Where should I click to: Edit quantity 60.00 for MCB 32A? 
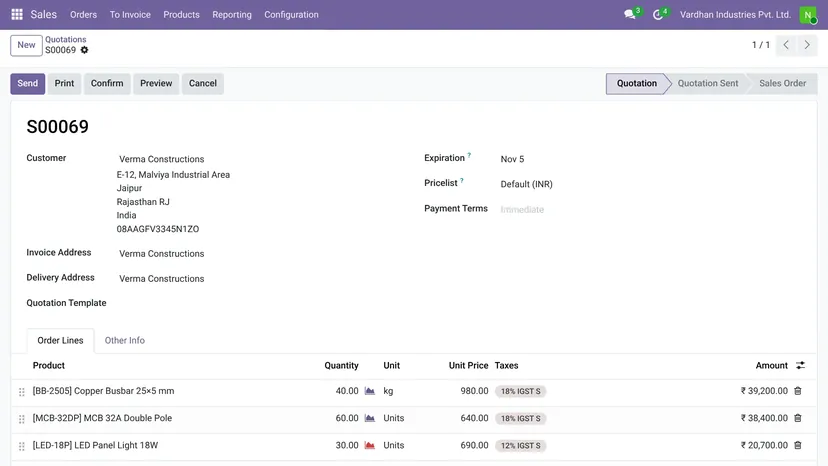pyautogui.click(x=346, y=418)
